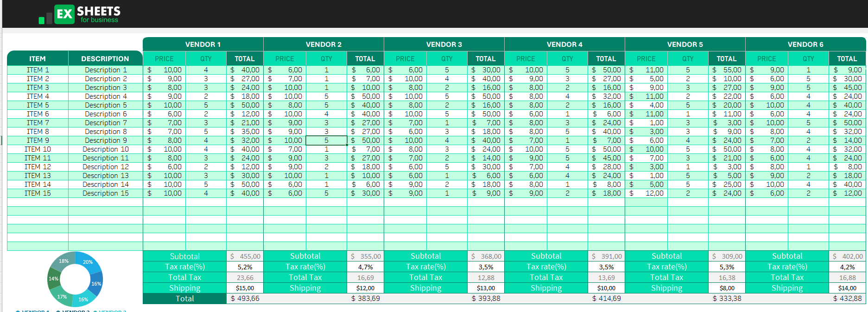Screen dimensions: 868x312
Task: Select Vendor 1 price cell for ITEM 1
Action: (164, 70)
